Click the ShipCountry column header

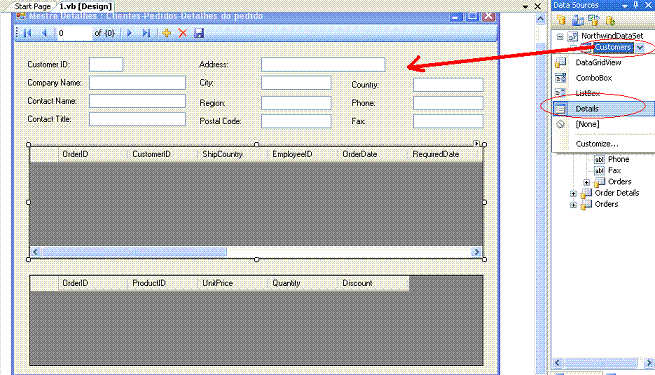pos(232,154)
